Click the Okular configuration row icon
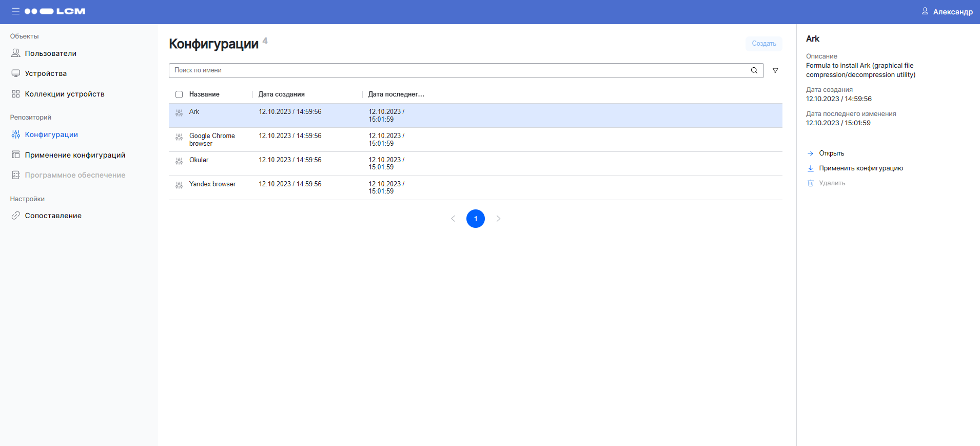The width and height of the screenshot is (980, 446). pos(179,161)
